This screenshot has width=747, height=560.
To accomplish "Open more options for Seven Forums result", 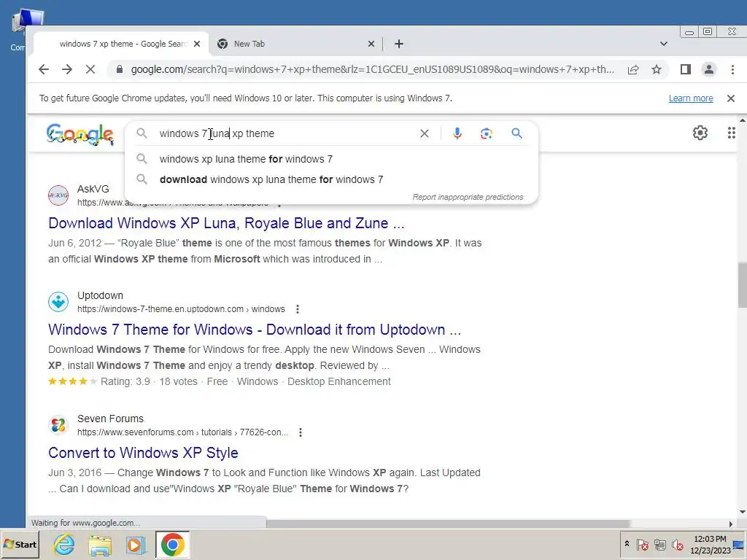I will [x=301, y=432].
